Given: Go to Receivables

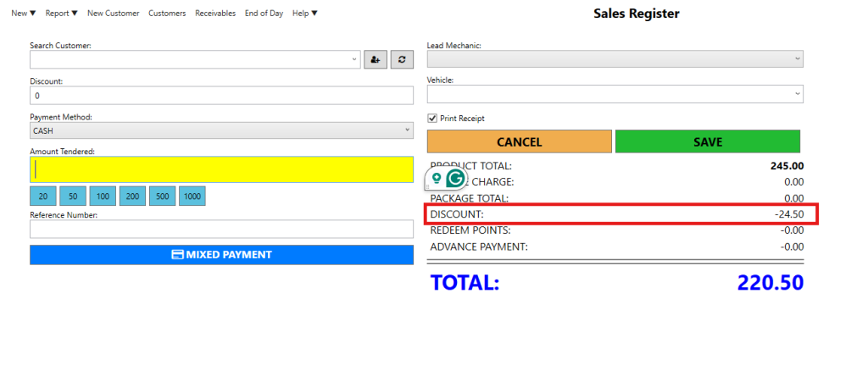Looking at the screenshot, I should tap(215, 14).
